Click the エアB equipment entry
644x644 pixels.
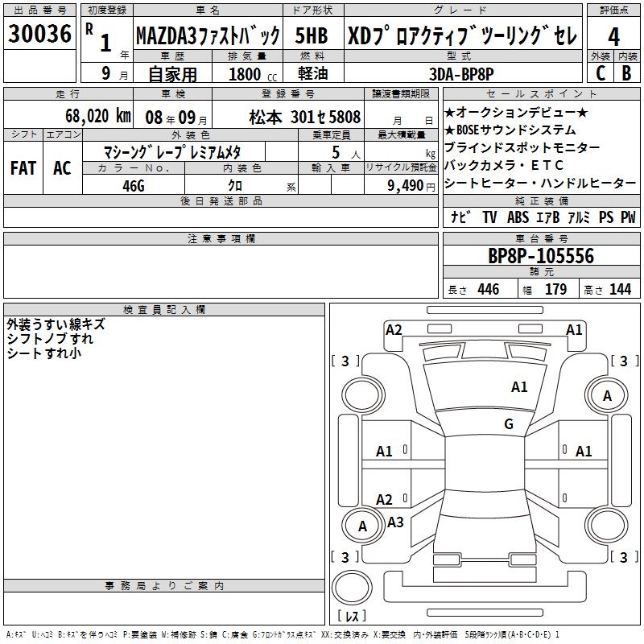tap(548, 217)
